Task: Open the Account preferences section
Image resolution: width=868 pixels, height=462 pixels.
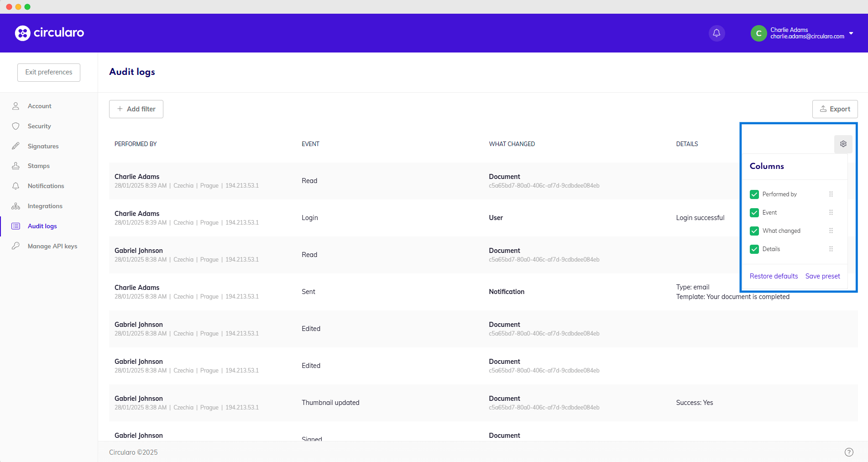Action: tap(39, 105)
